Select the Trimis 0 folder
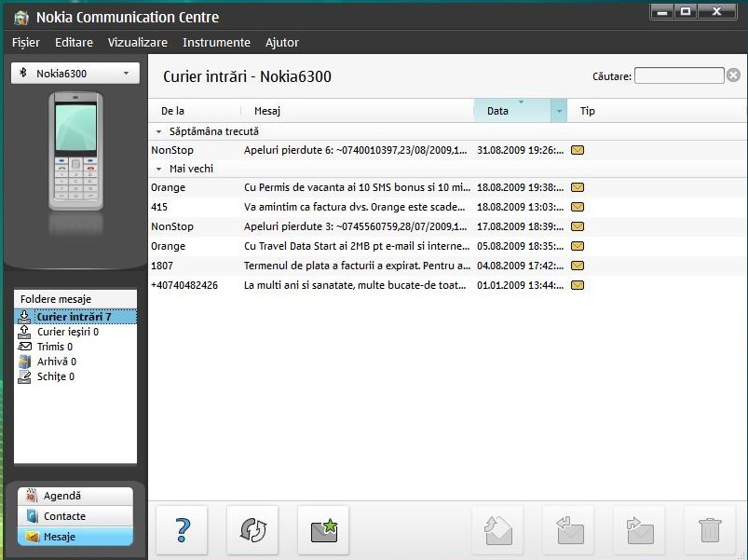This screenshot has height=560, width=748. tap(55, 347)
